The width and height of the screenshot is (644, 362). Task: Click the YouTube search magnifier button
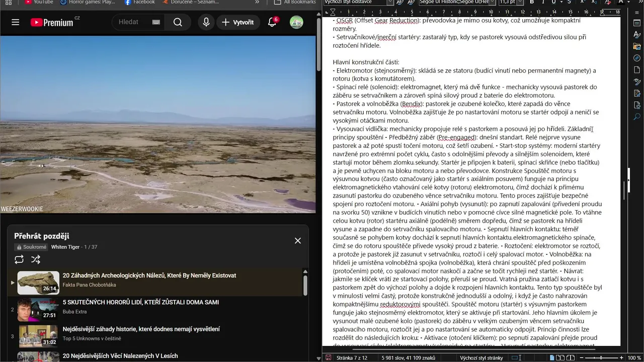point(178,22)
